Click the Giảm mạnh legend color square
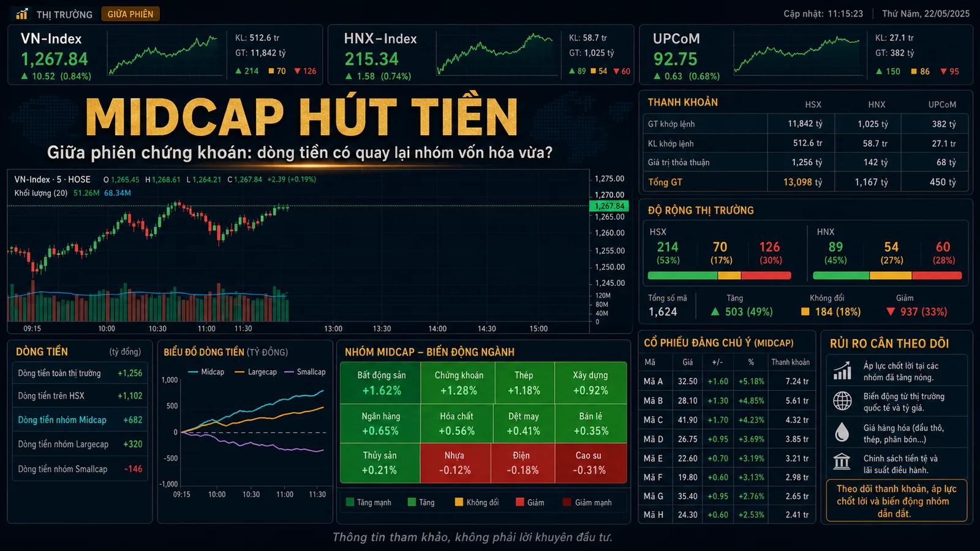 click(x=567, y=502)
